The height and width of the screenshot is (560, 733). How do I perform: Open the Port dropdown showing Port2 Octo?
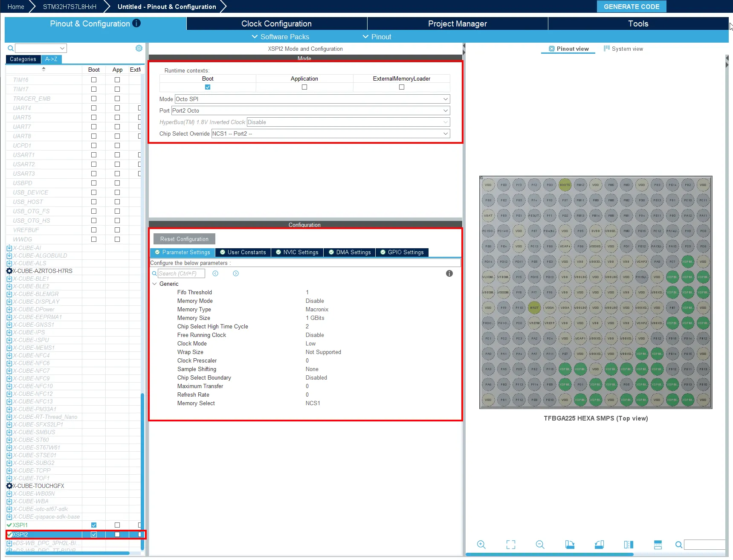(310, 110)
